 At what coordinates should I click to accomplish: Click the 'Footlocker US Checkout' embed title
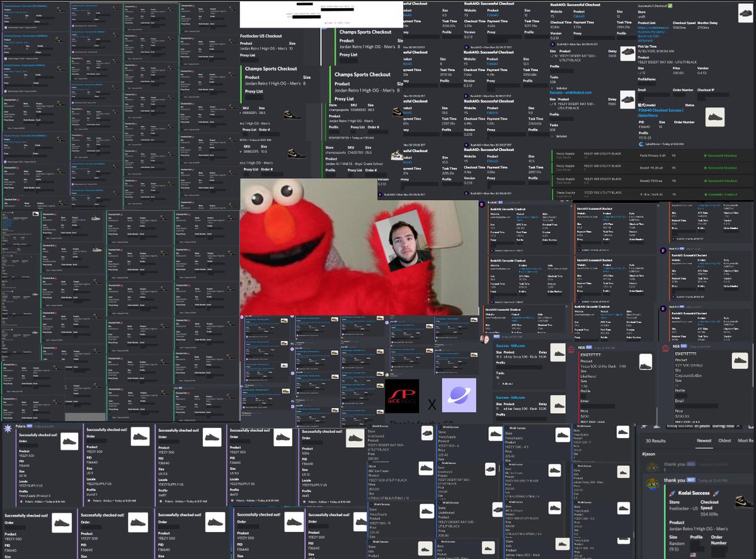[261, 36]
